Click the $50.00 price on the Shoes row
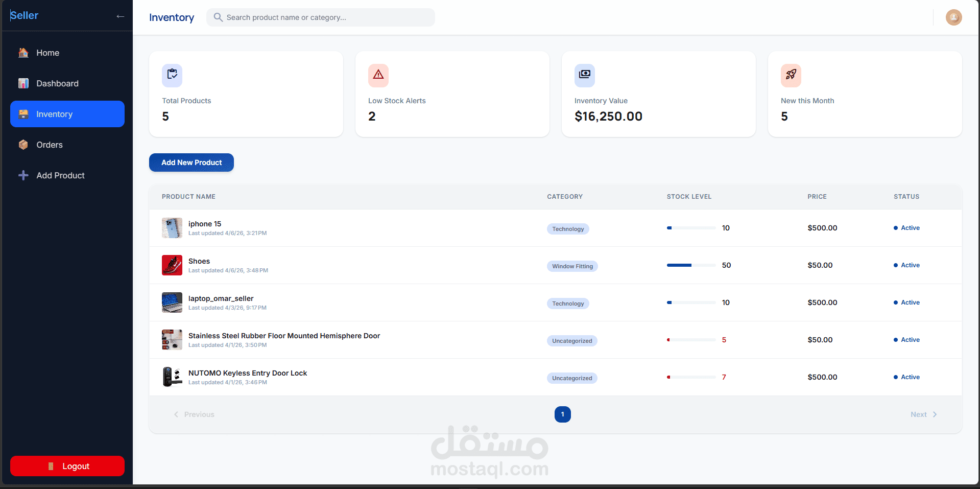This screenshot has height=489, width=980. tap(820, 265)
